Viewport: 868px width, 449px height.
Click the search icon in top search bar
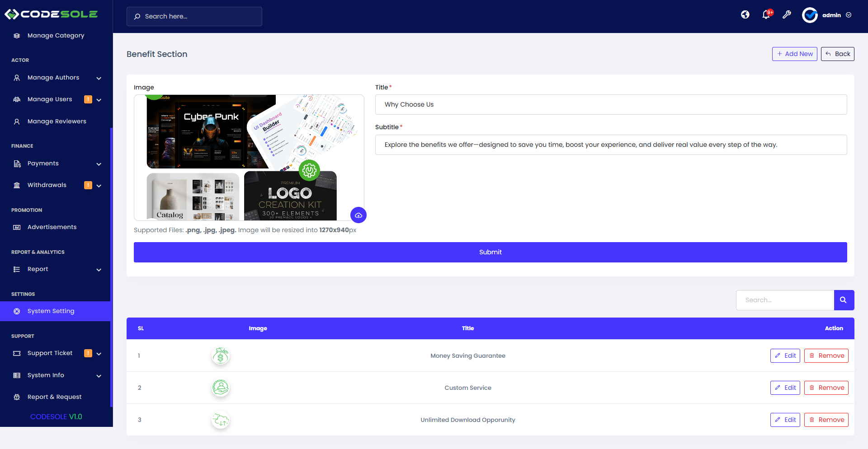[137, 17]
